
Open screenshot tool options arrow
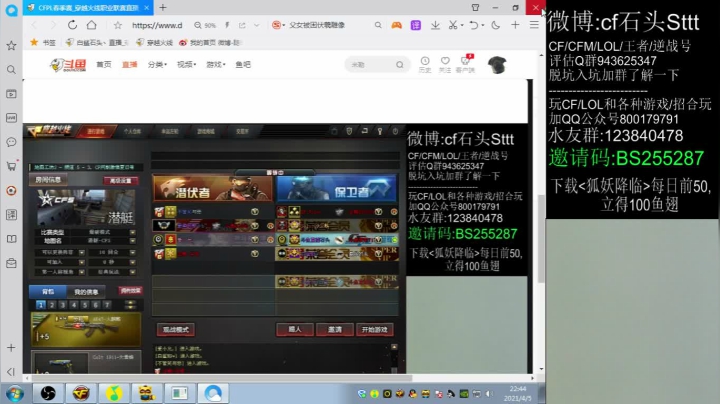pyautogui.click(x=462, y=25)
